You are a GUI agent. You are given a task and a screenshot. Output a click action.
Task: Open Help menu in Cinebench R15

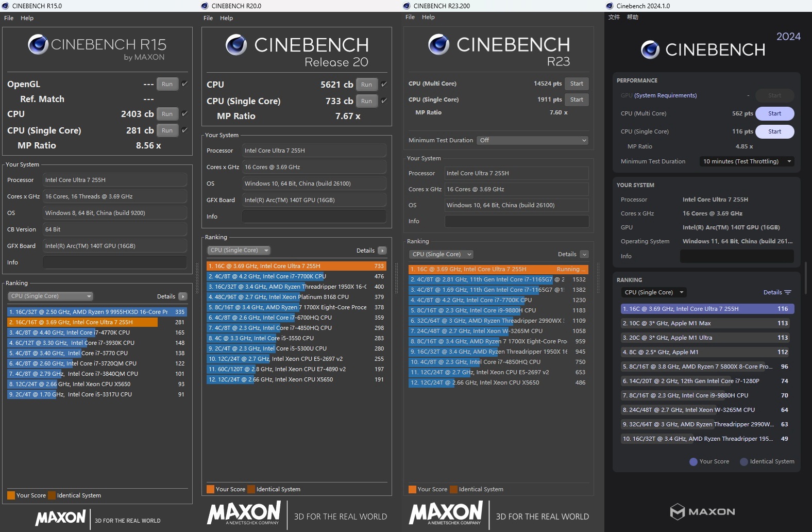27,18
